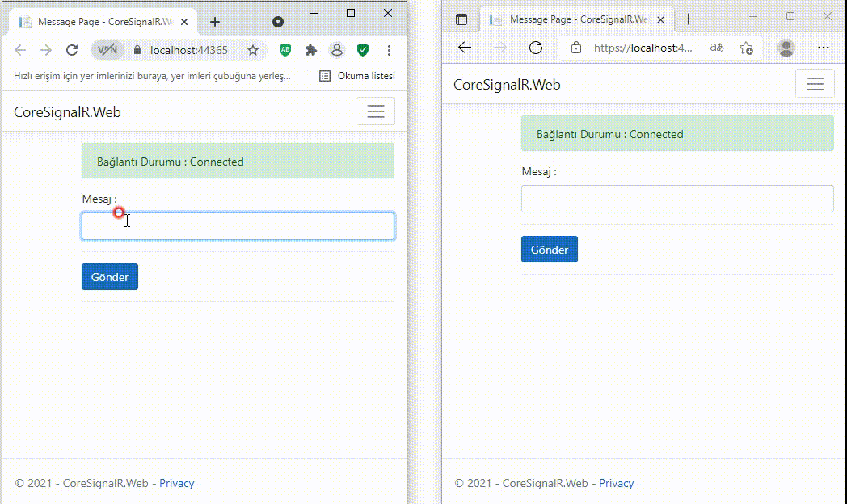Close the Edge Message Page tab
847x504 pixels.
(x=660, y=19)
